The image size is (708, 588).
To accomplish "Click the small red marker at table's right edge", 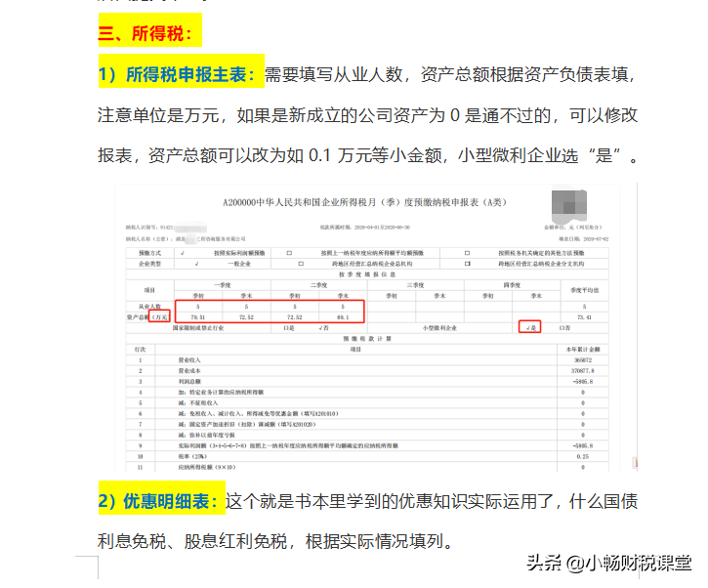I will coord(636,462).
